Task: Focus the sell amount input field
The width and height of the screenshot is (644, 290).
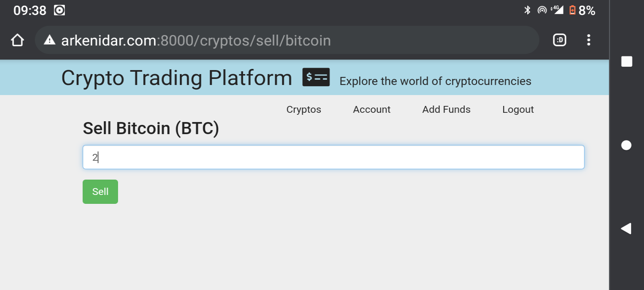Action: point(333,157)
